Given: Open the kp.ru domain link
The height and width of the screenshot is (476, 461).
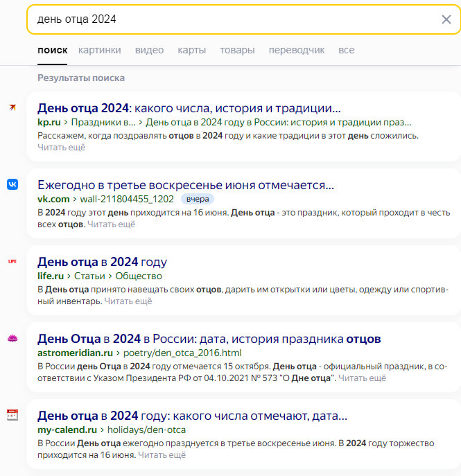Looking at the screenshot, I should pyautogui.click(x=49, y=123).
